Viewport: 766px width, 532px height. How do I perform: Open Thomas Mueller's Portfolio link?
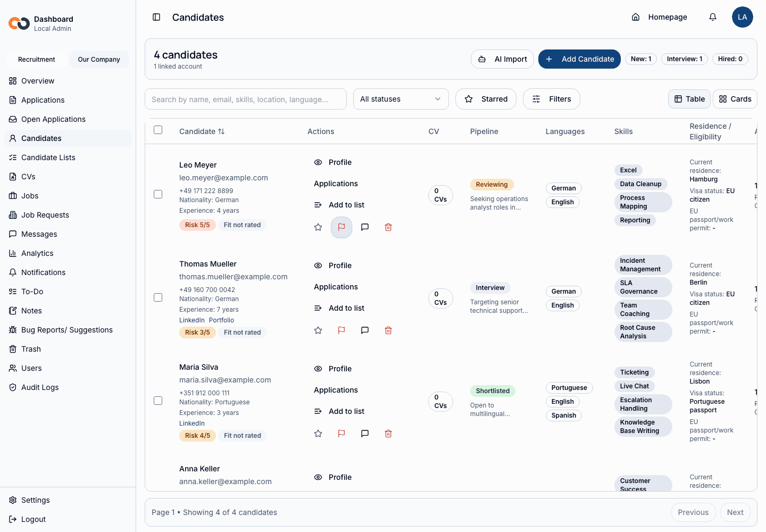(221, 320)
